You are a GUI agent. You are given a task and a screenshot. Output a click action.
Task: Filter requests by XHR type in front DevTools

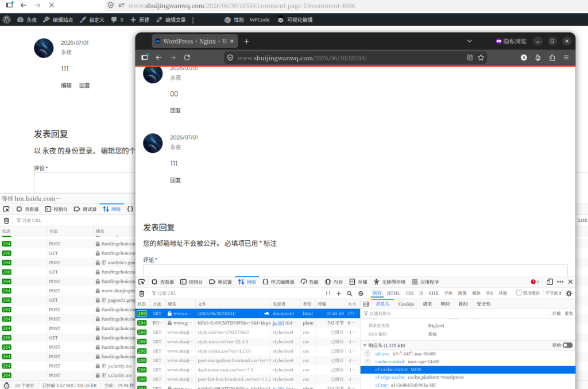[x=434, y=294]
